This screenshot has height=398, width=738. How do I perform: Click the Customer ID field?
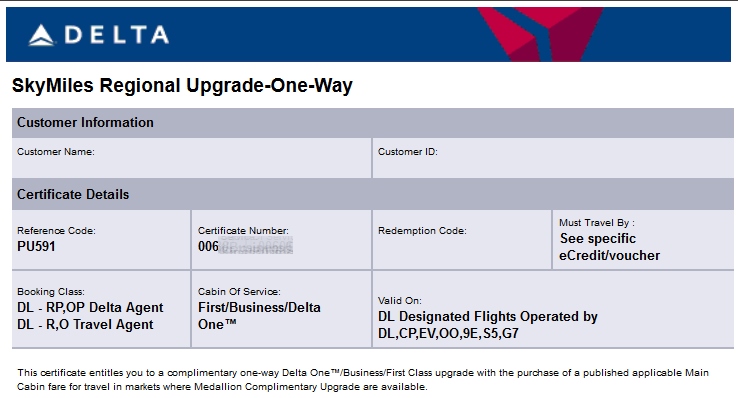coord(553,158)
